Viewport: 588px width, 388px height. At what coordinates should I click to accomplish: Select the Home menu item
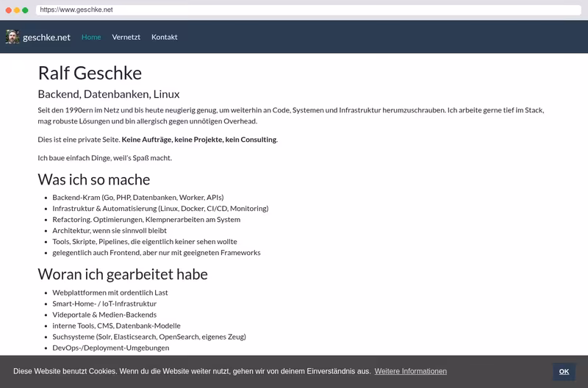91,37
